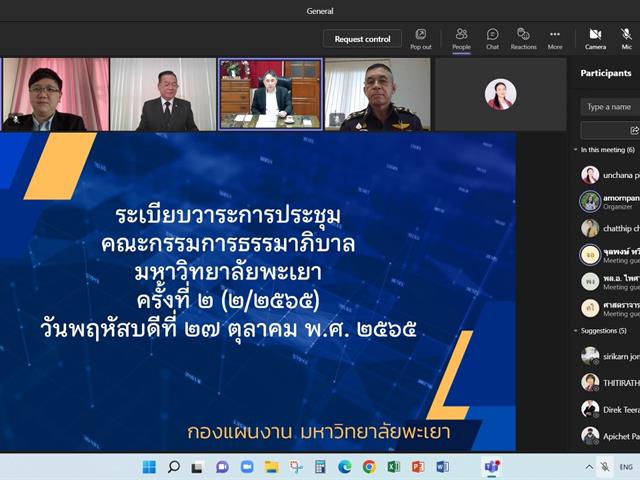Click the muted microphone tray icon
640x480 pixels.
pyautogui.click(x=605, y=467)
